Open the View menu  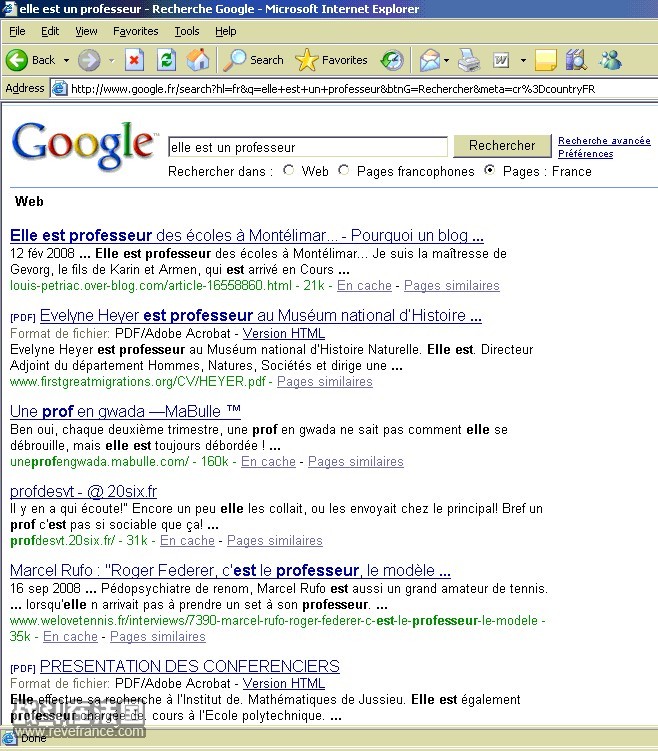86,31
